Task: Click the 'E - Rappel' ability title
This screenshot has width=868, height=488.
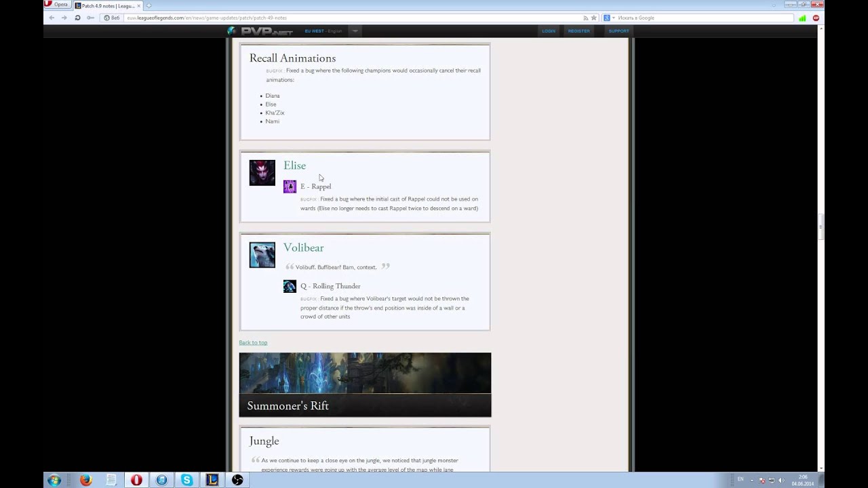Action: tap(315, 186)
